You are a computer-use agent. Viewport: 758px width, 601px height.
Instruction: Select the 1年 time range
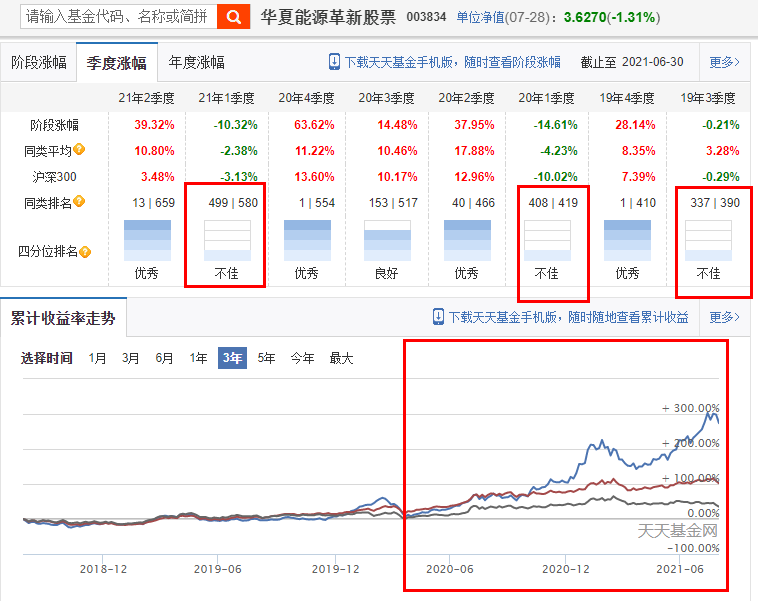pos(198,358)
